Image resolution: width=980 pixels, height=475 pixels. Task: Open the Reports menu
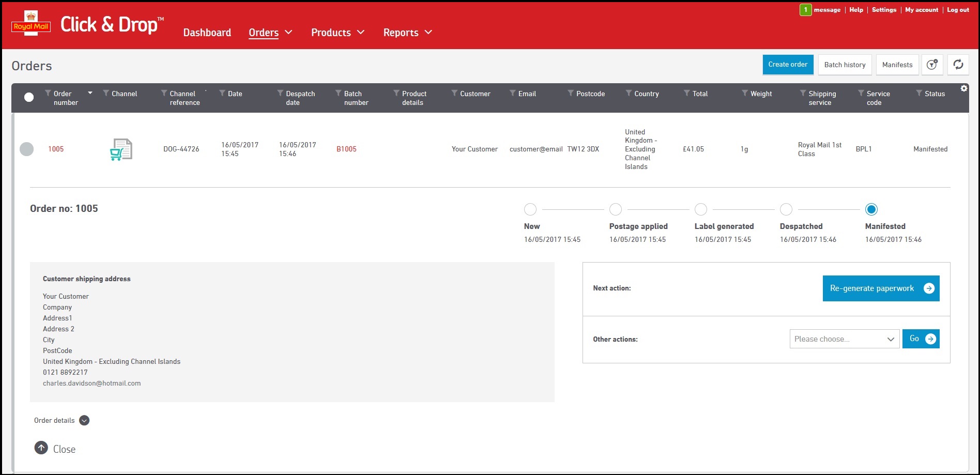click(x=407, y=33)
